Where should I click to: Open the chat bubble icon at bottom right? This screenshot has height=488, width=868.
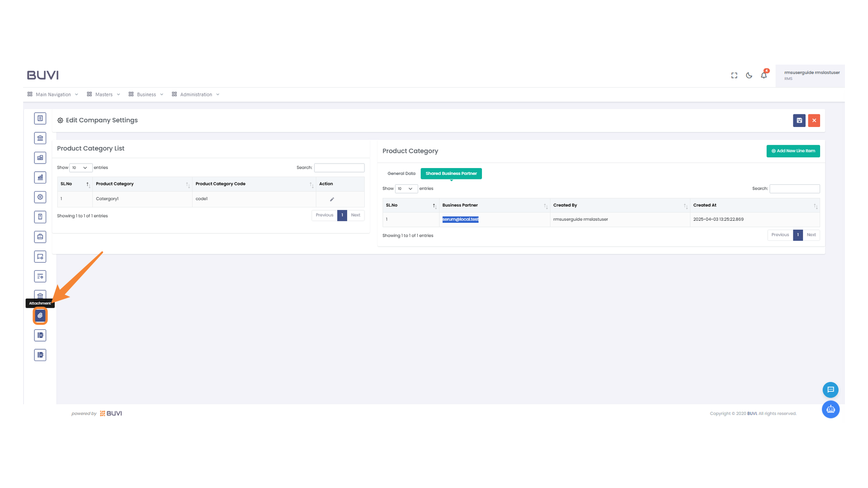tap(830, 389)
